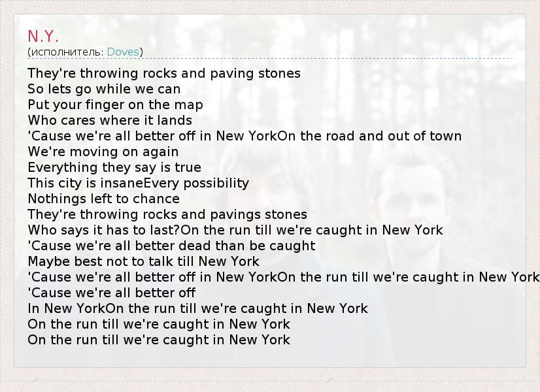Click the line 'They're throwing rocks and pavings stones'
This screenshot has height=392, width=540.
167,214
